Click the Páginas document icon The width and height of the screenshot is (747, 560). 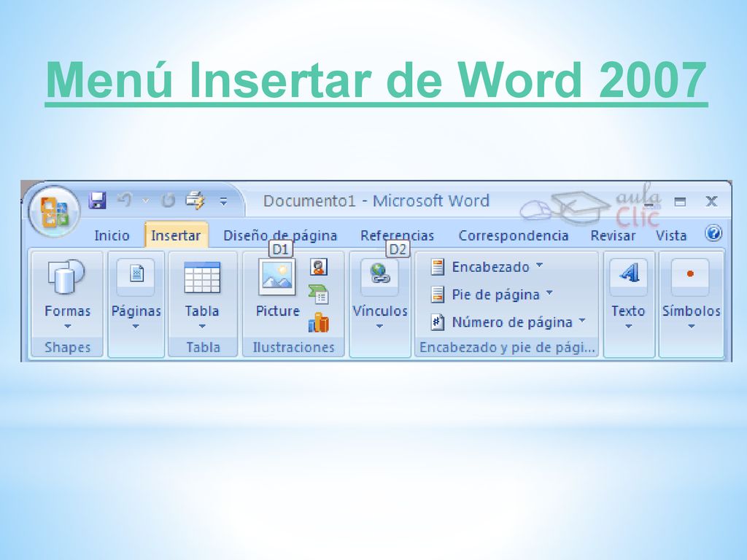(x=136, y=274)
